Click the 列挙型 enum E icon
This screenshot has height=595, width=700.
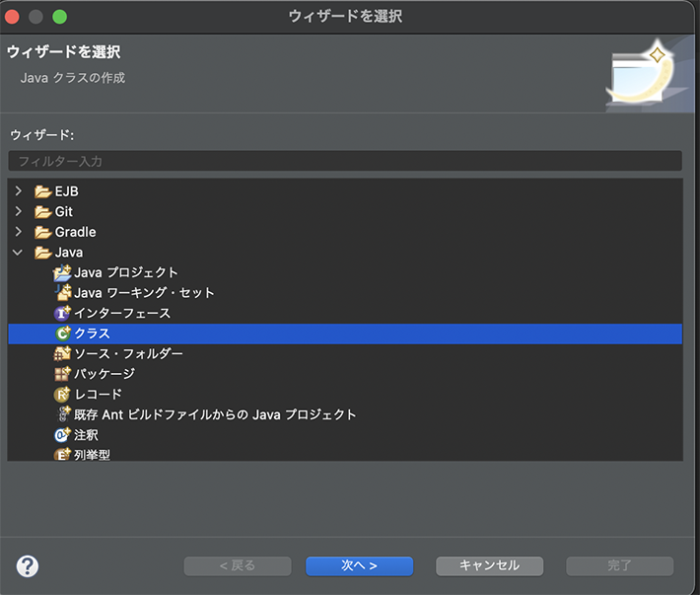pyautogui.click(x=62, y=454)
